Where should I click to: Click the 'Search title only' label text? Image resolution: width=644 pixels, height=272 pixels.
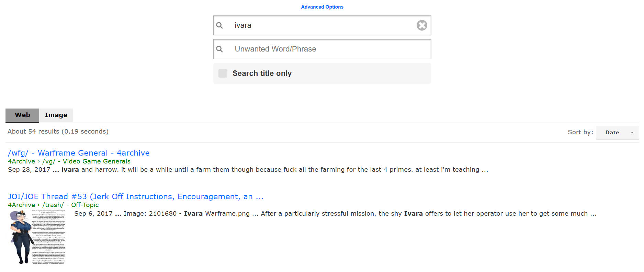tap(262, 73)
